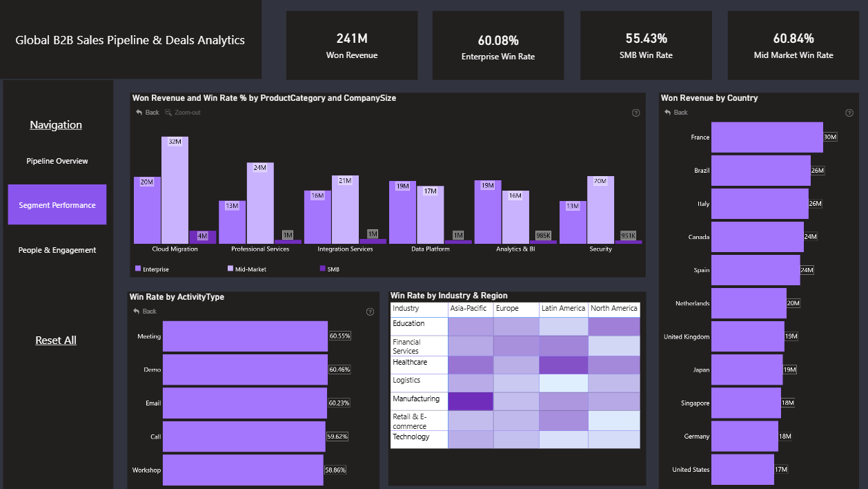Viewport: 868px width, 489px height.
Task: Click Back arrow in Won Revenue by Country
Action: tap(668, 113)
